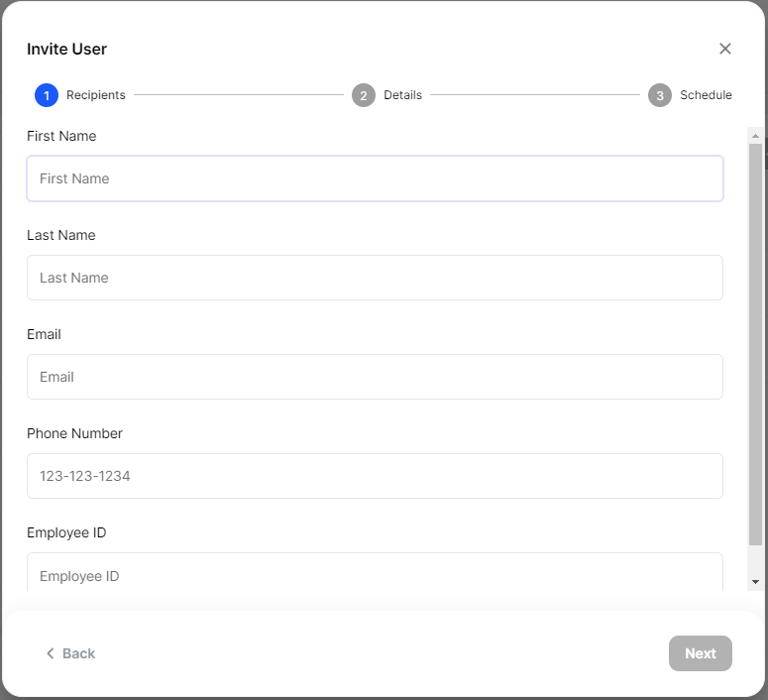Viewport: 768px width, 700px height.
Task: Close the Invite User dialog
Action: (725, 49)
